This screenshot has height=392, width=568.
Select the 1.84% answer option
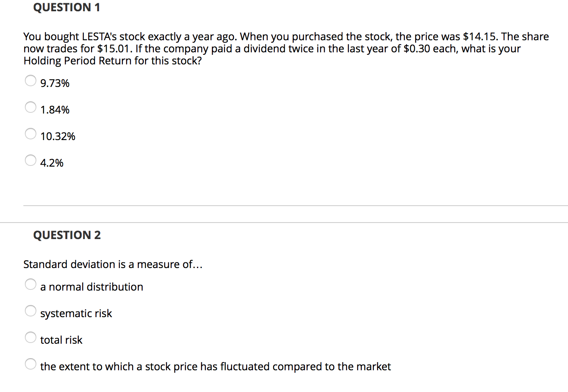tap(31, 107)
